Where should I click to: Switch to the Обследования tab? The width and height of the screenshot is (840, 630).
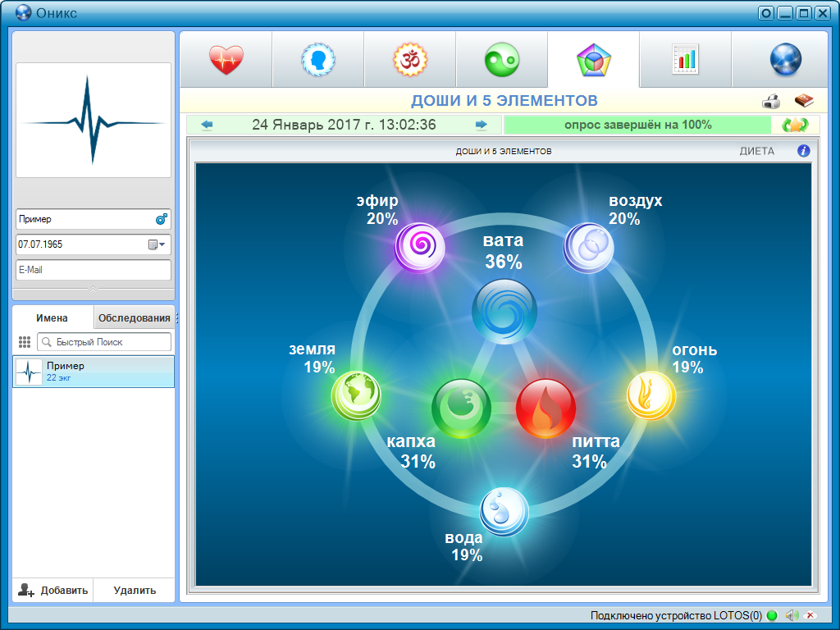point(134,317)
